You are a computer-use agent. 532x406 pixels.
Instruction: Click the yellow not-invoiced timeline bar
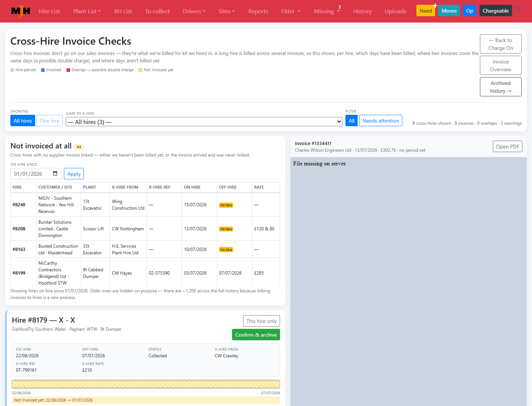pos(146,384)
